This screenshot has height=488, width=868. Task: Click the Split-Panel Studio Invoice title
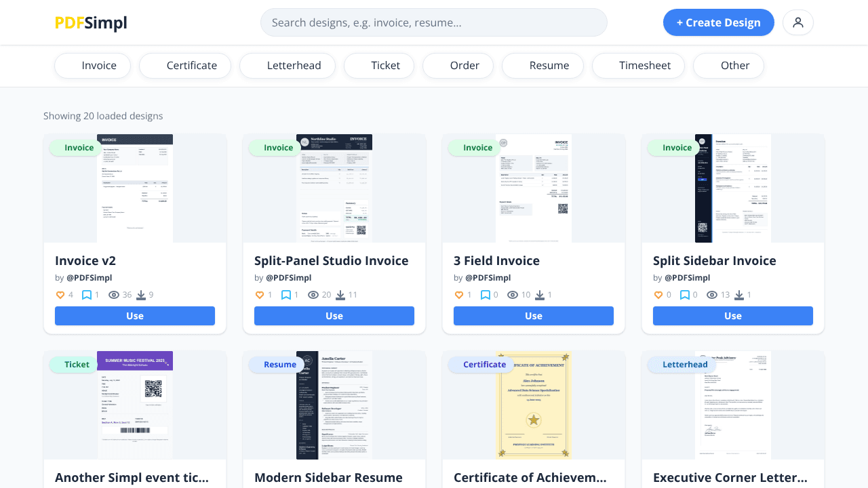[x=332, y=261]
